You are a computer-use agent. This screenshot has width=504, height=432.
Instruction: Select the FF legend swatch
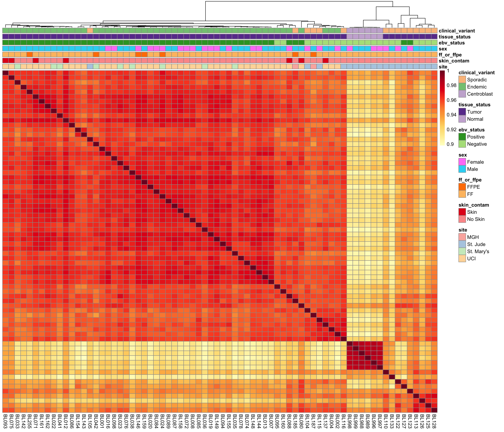462,194
